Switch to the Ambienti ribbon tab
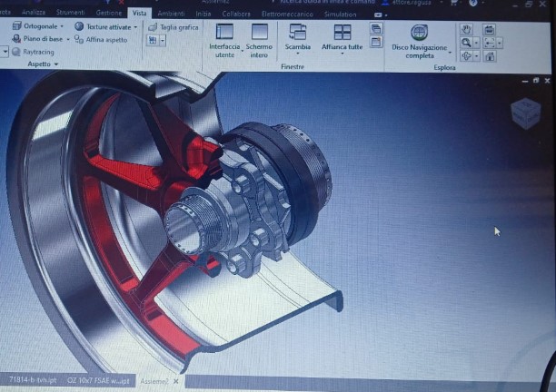 coord(170,14)
